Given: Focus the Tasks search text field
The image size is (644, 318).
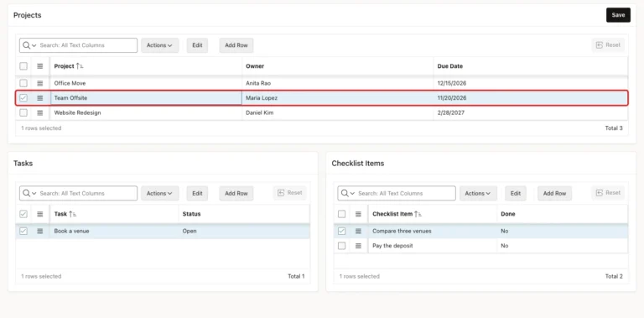Looking at the screenshot, I should (x=87, y=193).
